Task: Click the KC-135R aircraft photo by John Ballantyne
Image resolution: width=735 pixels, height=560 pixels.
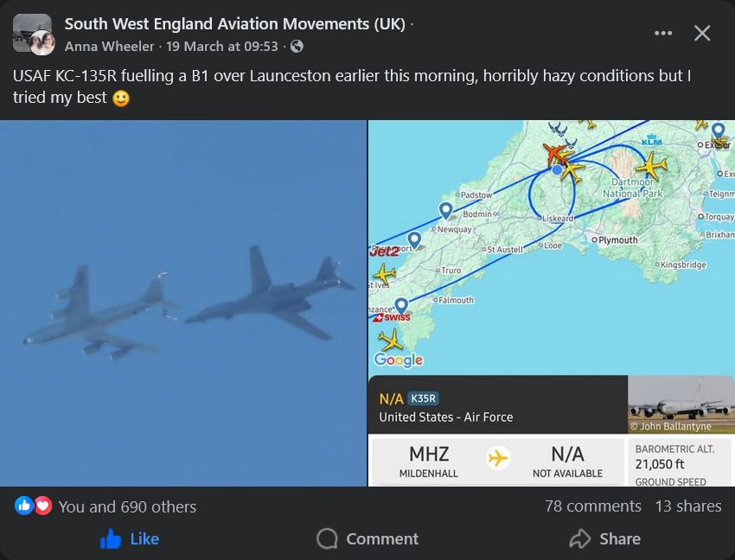Action: [681, 404]
